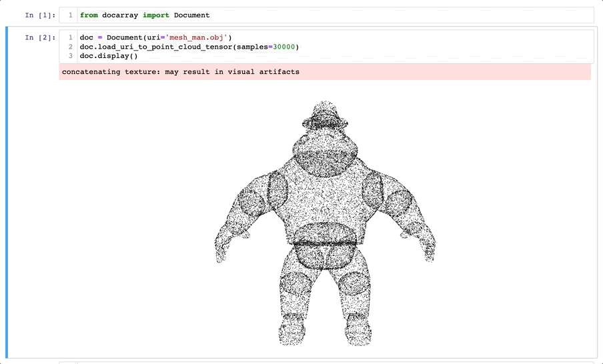Click the line 'doc = Document(uri='mesh_man.obj')'
Image resolution: width=603 pixels, height=364 pixels.
point(155,38)
